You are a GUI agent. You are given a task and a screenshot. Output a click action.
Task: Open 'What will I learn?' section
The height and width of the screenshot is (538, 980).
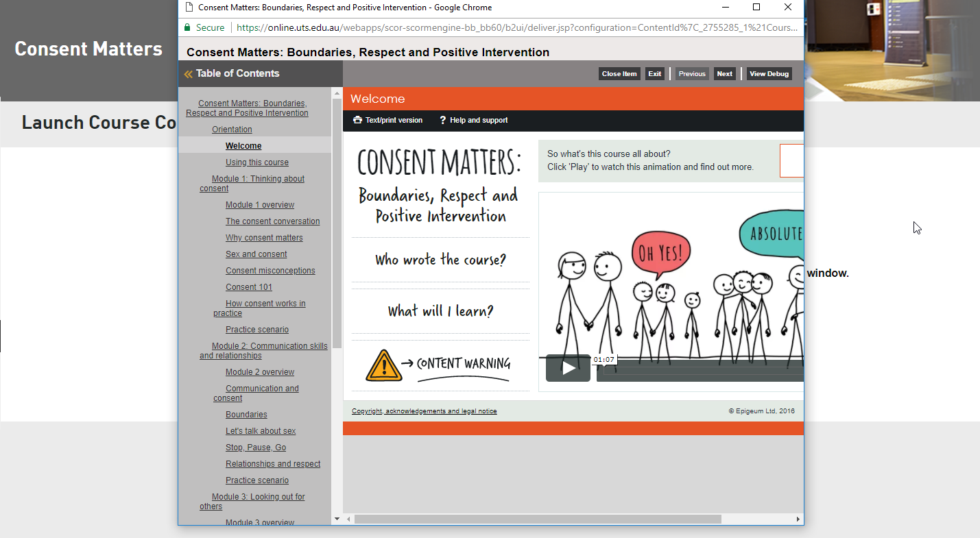point(440,311)
